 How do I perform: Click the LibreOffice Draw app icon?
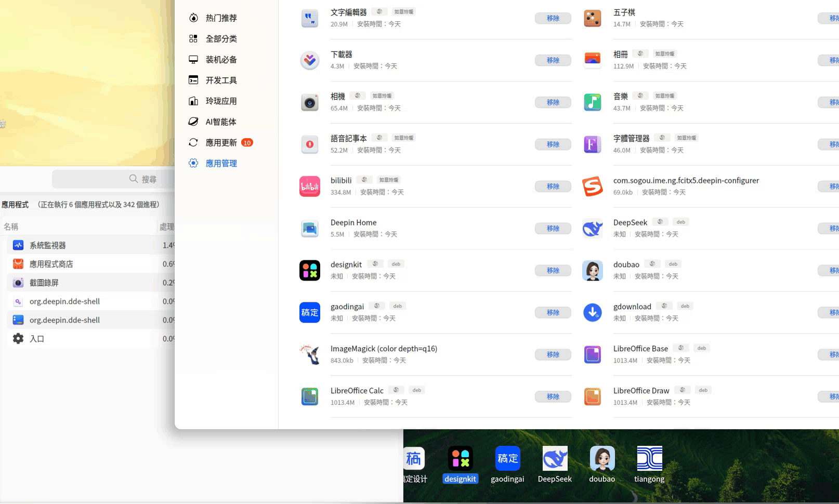pyautogui.click(x=593, y=396)
